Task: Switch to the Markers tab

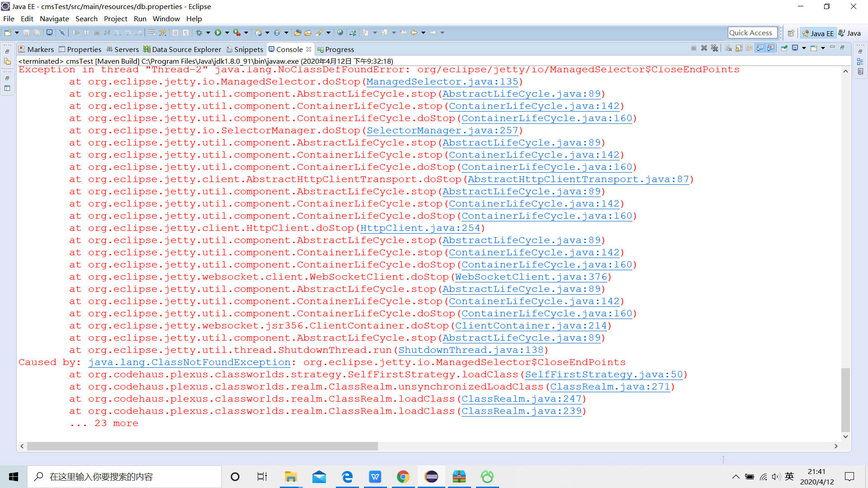Action: pyautogui.click(x=36, y=49)
